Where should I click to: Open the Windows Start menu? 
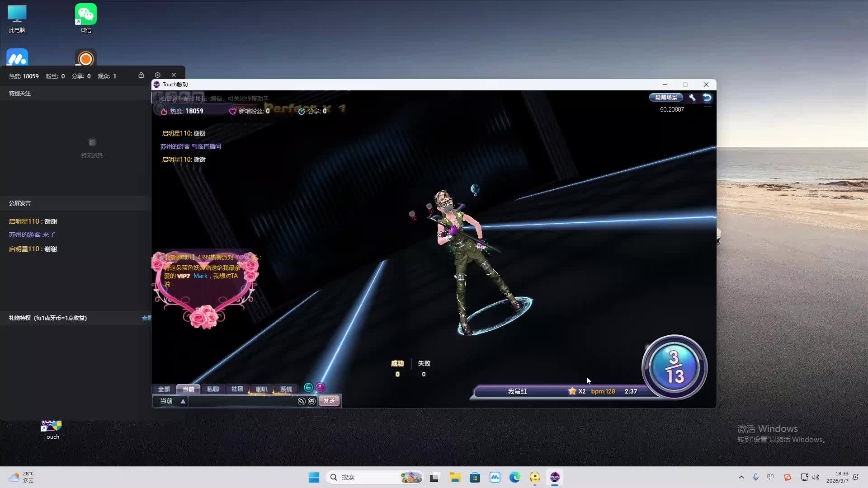(x=314, y=477)
